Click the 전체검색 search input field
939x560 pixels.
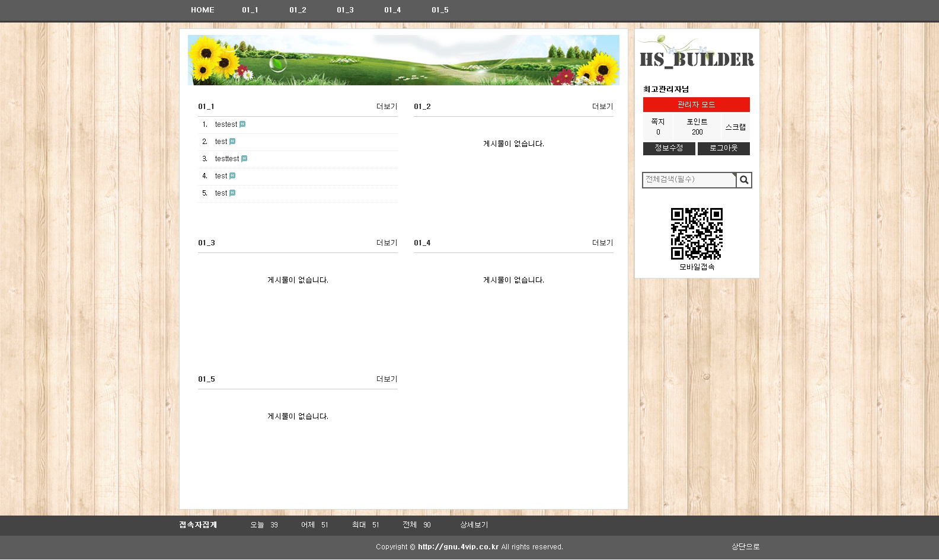pos(688,180)
